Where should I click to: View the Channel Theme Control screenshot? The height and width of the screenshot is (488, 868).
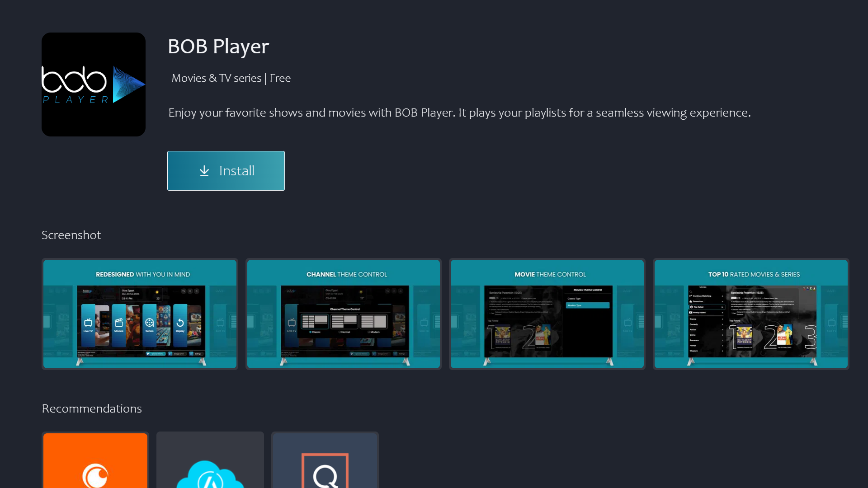coord(344,314)
